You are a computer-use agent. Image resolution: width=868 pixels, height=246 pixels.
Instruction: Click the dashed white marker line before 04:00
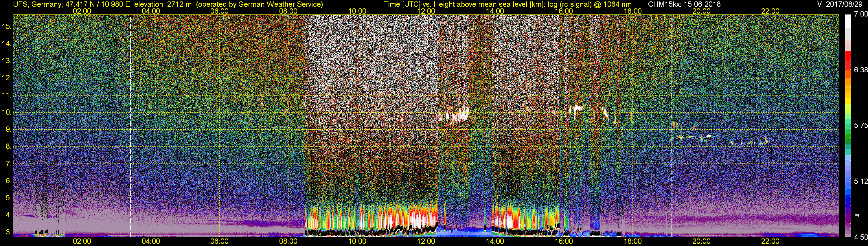point(130,126)
